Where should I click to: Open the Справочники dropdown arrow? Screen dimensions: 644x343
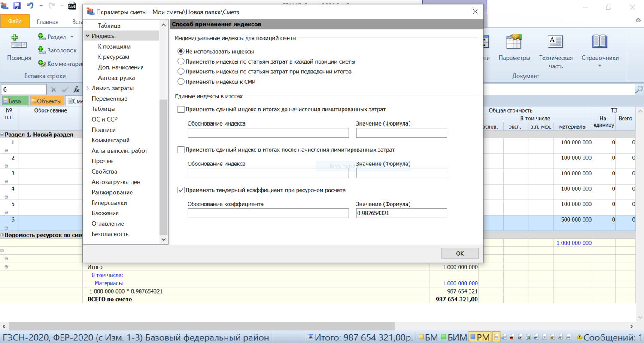(x=600, y=66)
